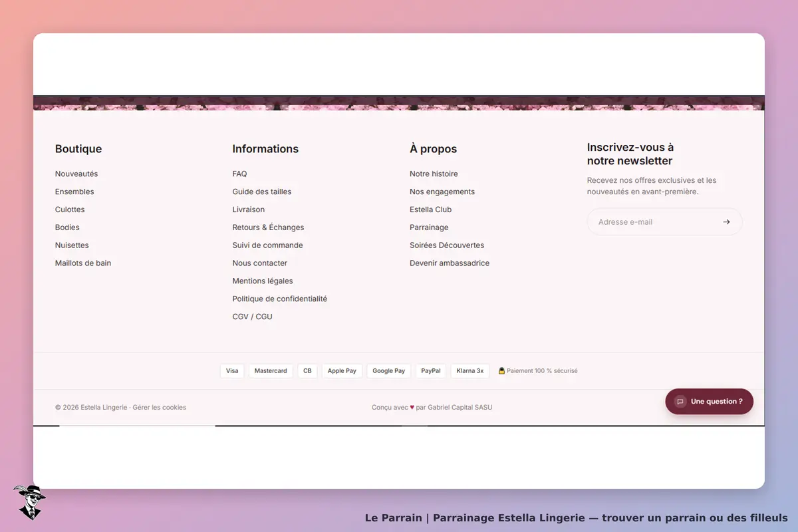
Task: Click the padlock icon beside Paiement sécurisé
Action: click(x=501, y=370)
